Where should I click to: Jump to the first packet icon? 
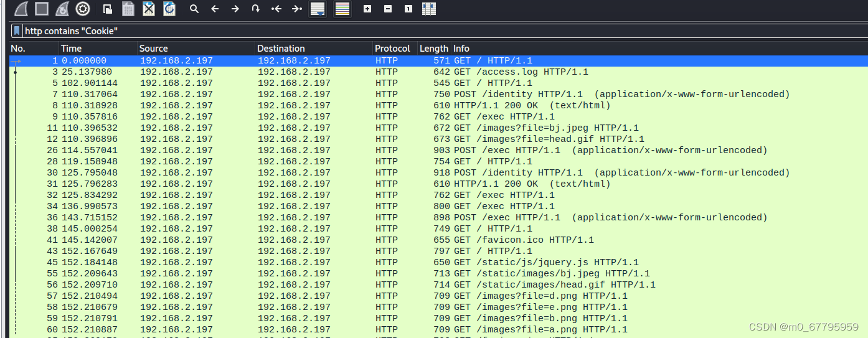pyautogui.click(x=276, y=9)
